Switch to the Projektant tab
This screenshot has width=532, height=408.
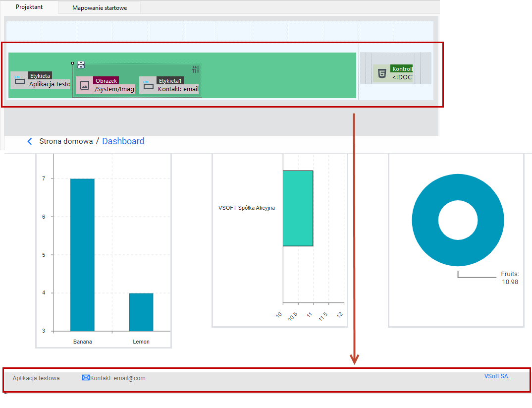(29, 7)
